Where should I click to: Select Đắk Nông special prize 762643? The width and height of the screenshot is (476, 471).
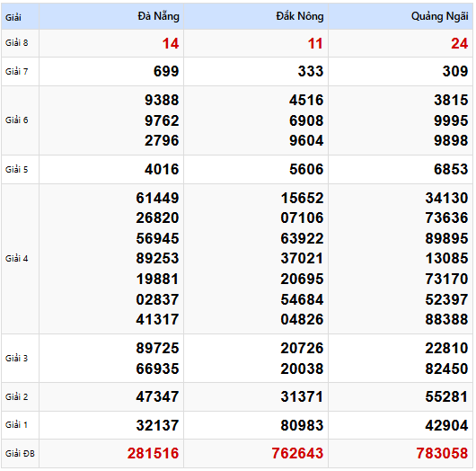[297, 453]
